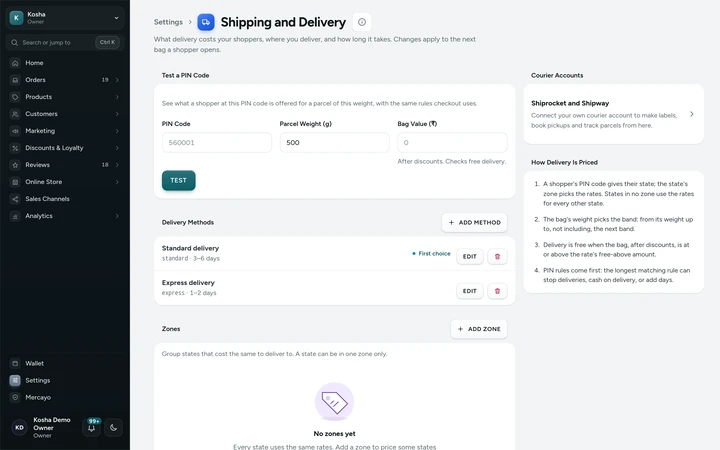Expand the Orders submenu chevron

click(117, 80)
